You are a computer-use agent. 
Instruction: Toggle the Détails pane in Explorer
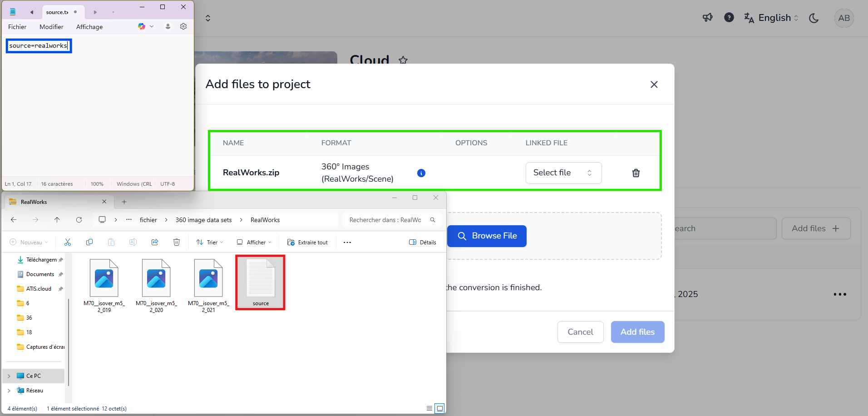coord(423,242)
